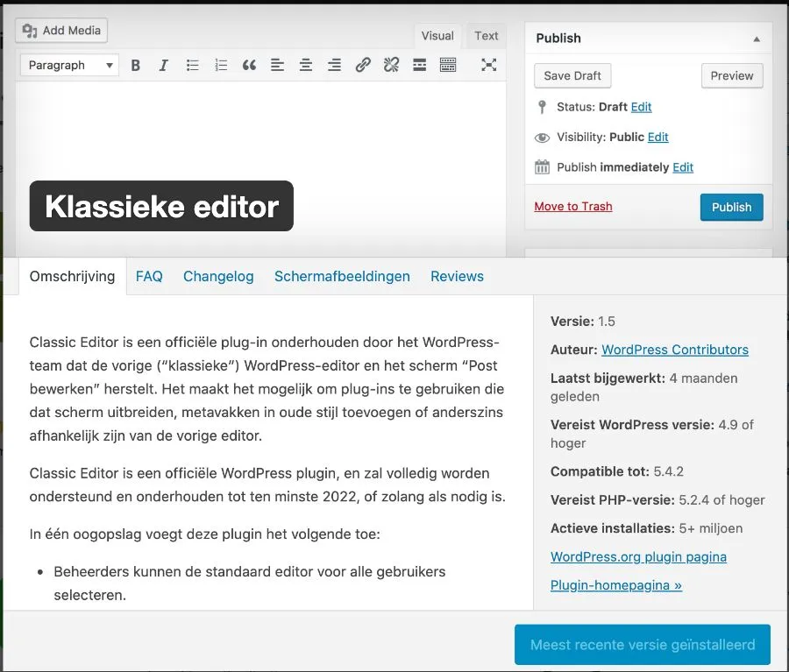Align text left
Screen dimensions: 789x672
tap(277, 65)
